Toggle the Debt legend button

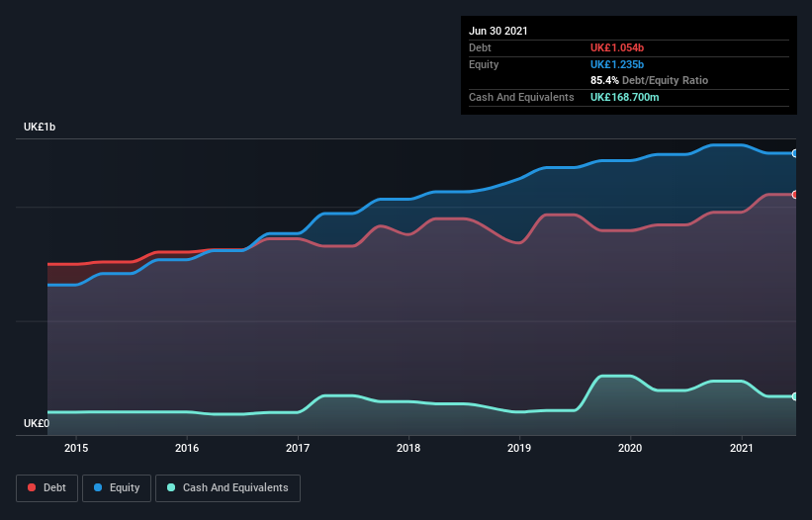tap(46, 488)
